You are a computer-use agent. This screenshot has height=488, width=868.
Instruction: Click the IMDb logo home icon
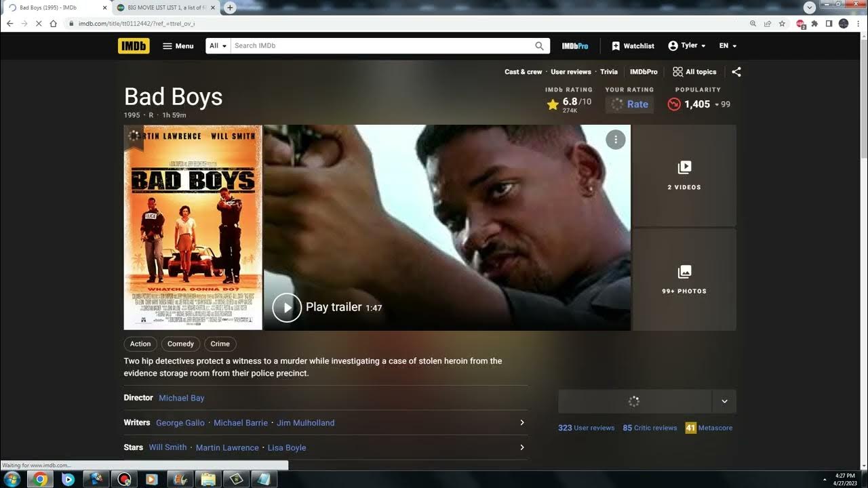tap(134, 45)
